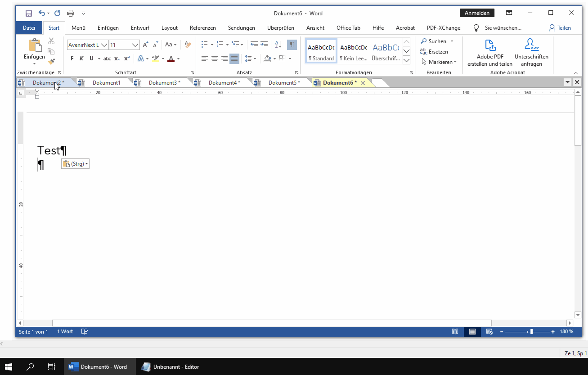Click Ersetzen in the Bearbeiten group
This screenshot has width=588, height=375.
point(434,52)
